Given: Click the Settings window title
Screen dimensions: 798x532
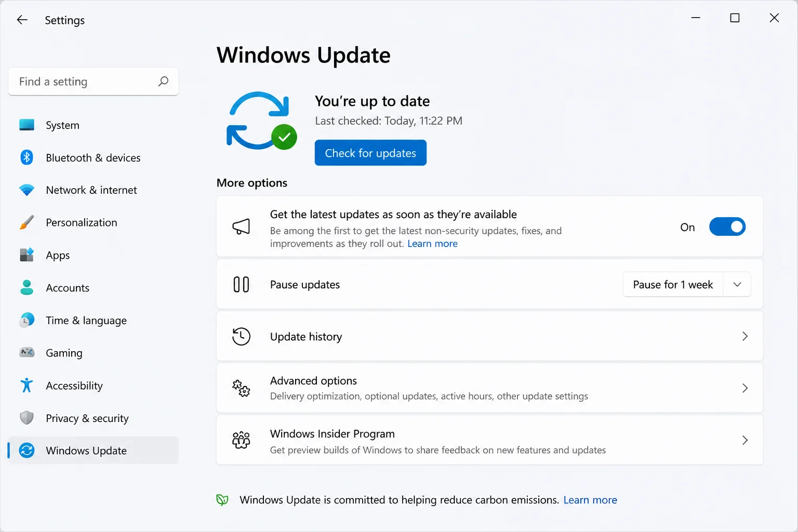Looking at the screenshot, I should (64, 20).
